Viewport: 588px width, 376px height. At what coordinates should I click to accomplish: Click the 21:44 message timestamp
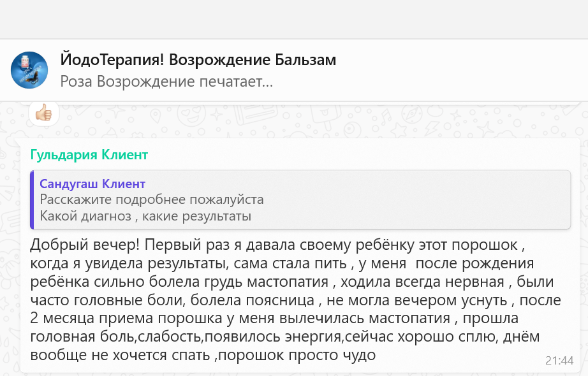point(559,360)
